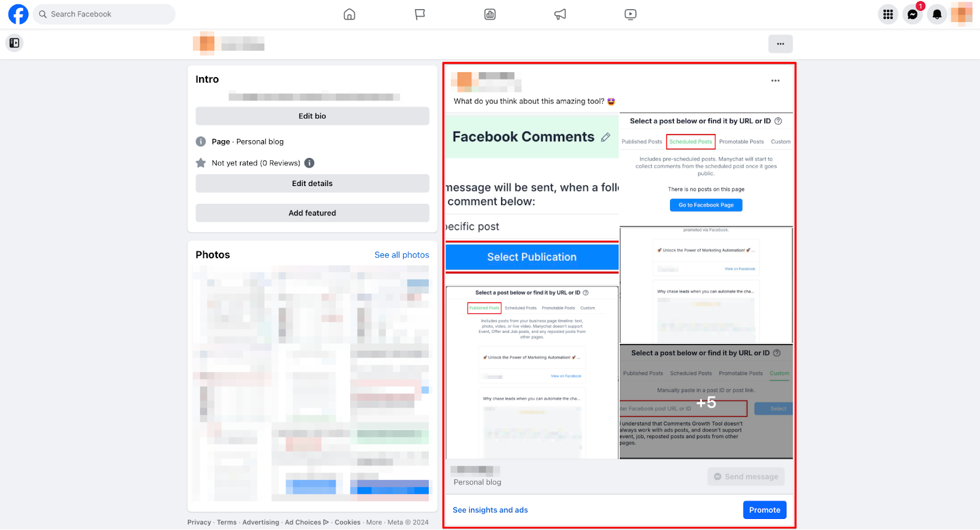Open Pages flag icon

[420, 14]
